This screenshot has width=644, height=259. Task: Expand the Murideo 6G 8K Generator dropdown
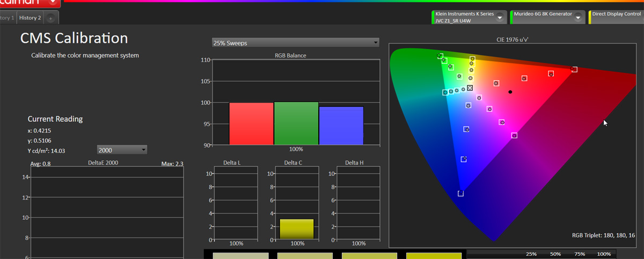(578, 17)
